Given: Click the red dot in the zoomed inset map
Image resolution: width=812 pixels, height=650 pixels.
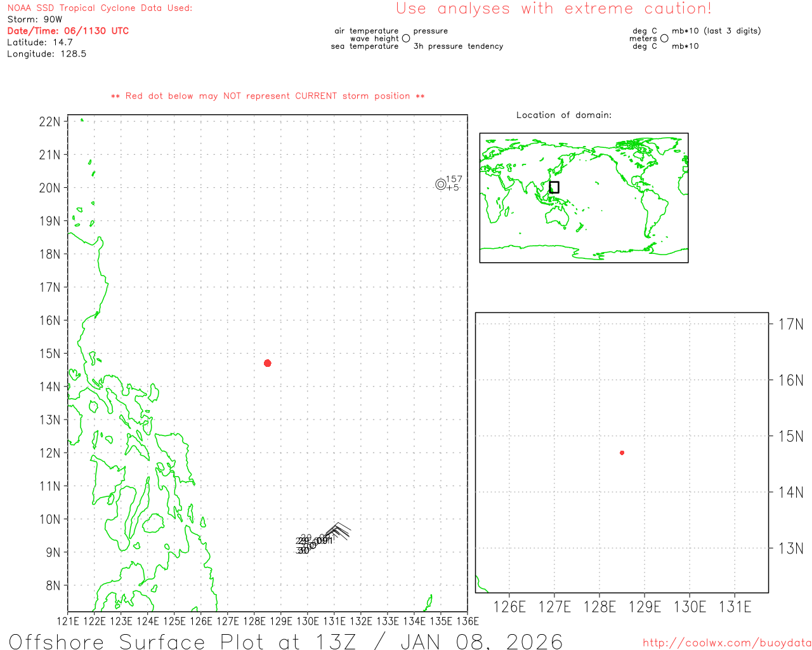Looking at the screenshot, I should coord(622,453).
